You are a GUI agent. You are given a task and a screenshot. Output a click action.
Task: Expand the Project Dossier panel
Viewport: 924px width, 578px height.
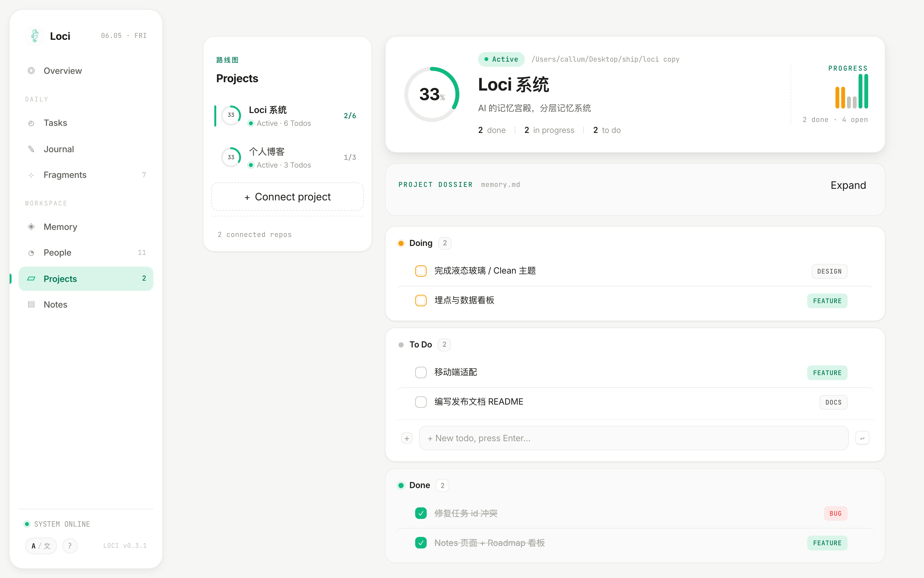click(848, 185)
